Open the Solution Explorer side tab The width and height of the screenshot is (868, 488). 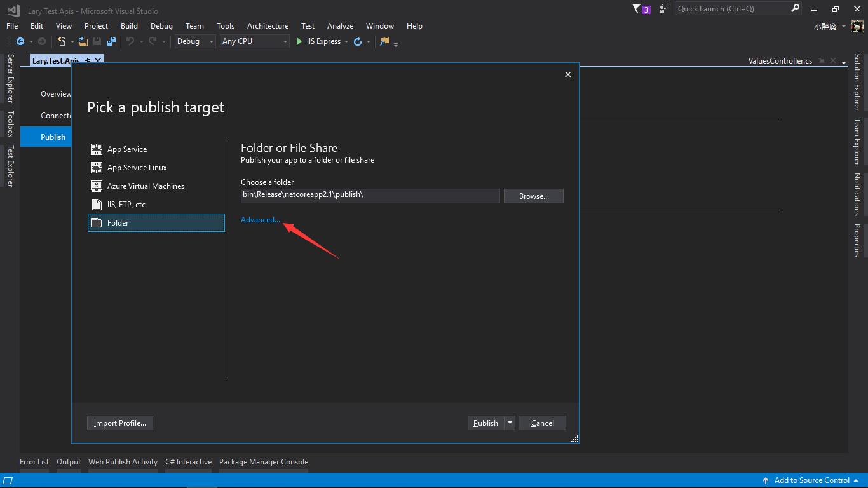pos(857,82)
